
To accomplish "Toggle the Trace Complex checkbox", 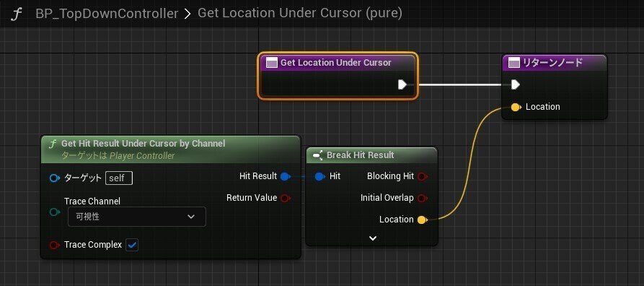I will (x=132, y=246).
